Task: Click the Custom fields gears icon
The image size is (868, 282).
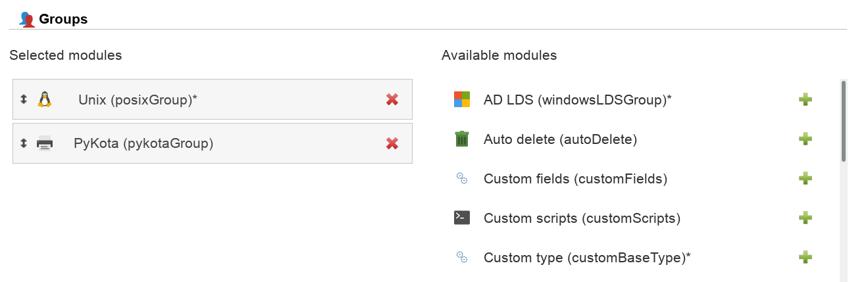Action: 462,178
